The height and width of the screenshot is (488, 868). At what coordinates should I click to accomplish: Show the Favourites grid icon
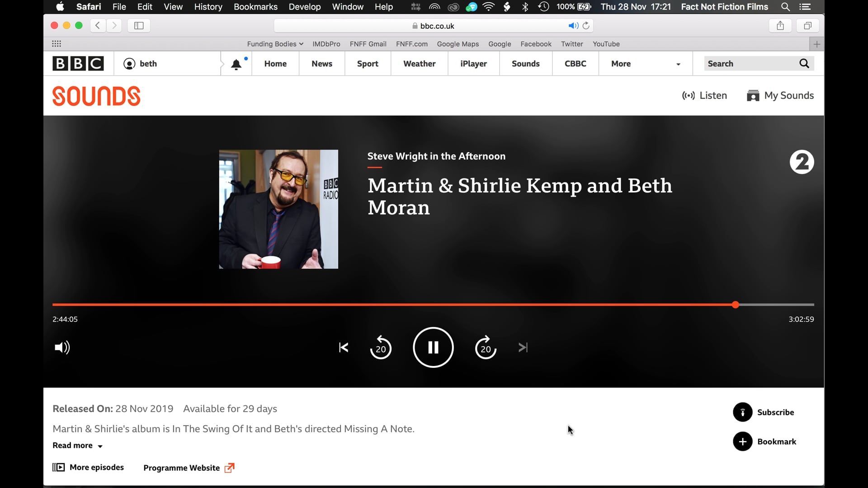[x=57, y=44]
